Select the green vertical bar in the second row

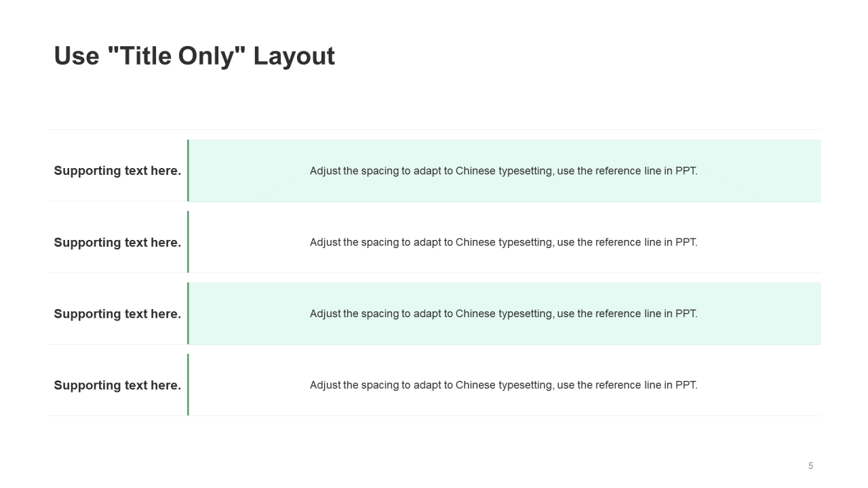click(x=188, y=242)
